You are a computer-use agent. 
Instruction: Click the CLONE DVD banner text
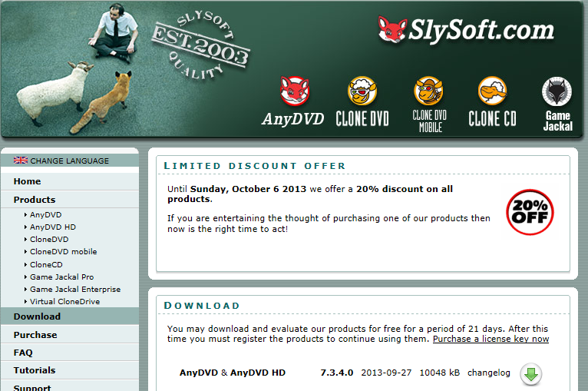pos(362,118)
